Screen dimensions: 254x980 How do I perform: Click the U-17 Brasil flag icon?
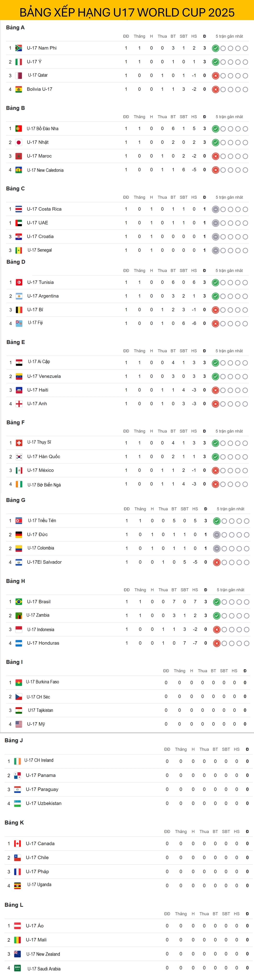tap(19, 601)
